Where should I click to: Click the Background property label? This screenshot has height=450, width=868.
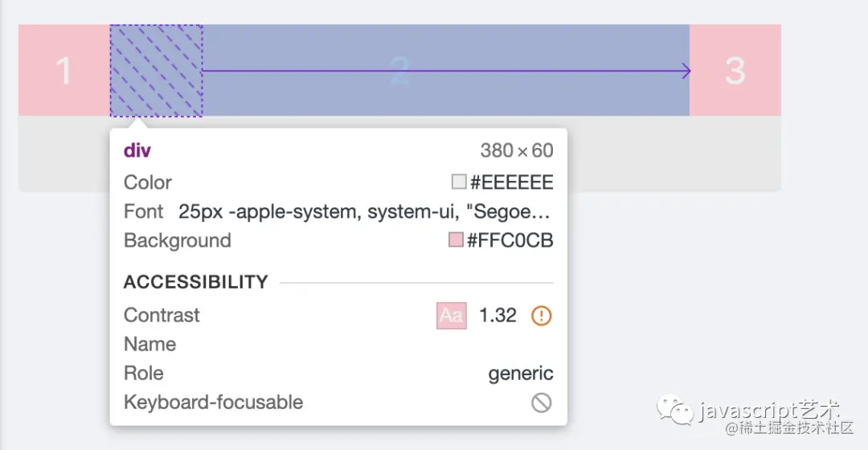(x=177, y=240)
